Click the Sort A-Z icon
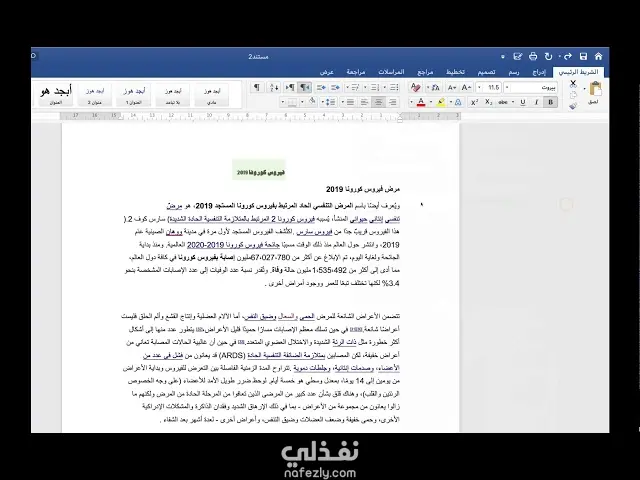The height and width of the screenshot is (480, 640). pyautogui.click(x=274, y=87)
